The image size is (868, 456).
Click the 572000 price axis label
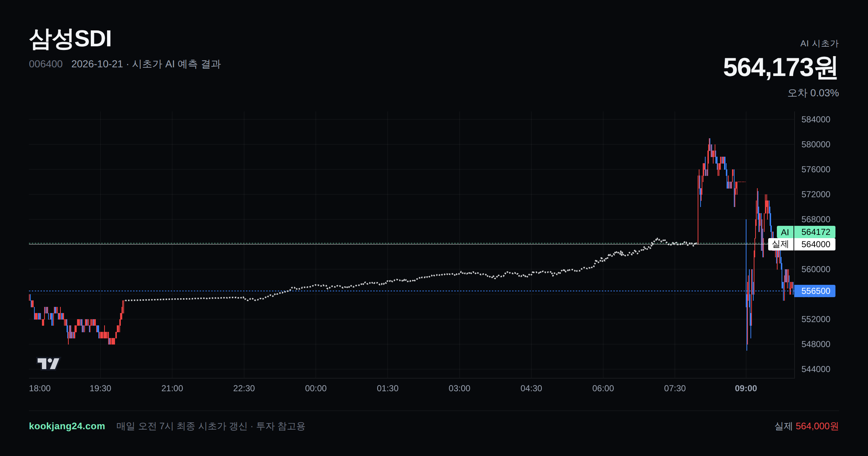click(816, 194)
